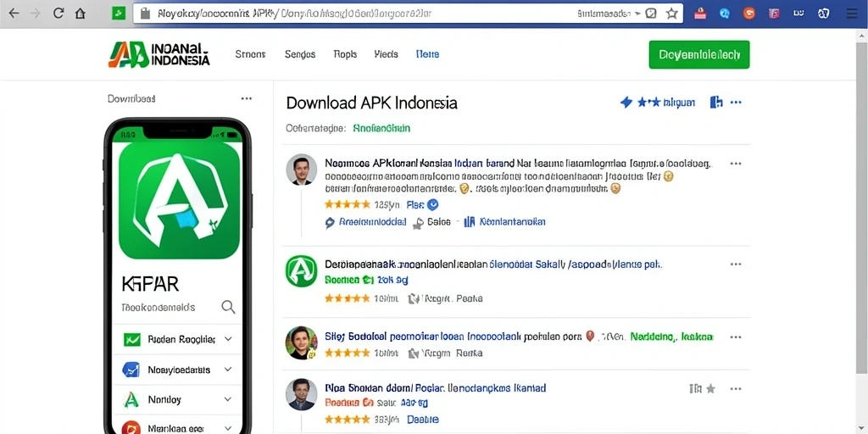Go to the browser home icon
868x434 pixels.
click(81, 14)
